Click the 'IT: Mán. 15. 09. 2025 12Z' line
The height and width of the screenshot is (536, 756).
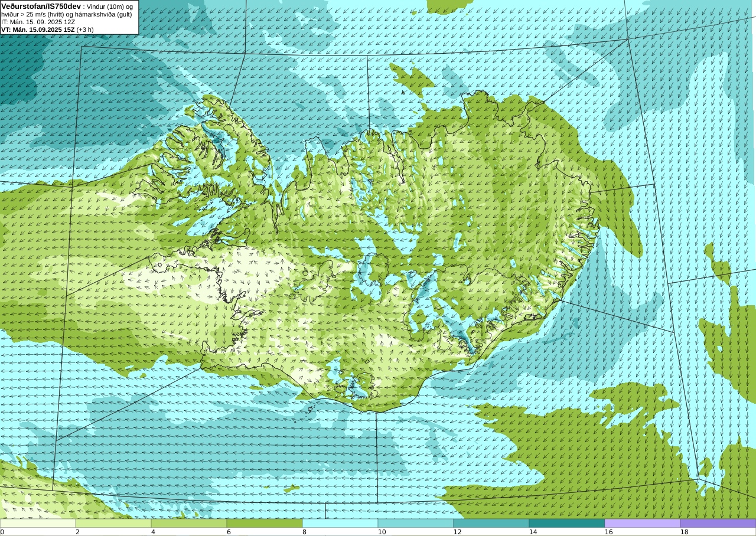pyautogui.click(x=38, y=22)
